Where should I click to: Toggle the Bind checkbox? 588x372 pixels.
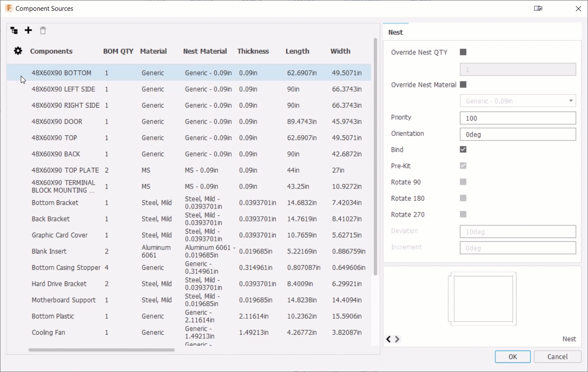[x=463, y=150]
